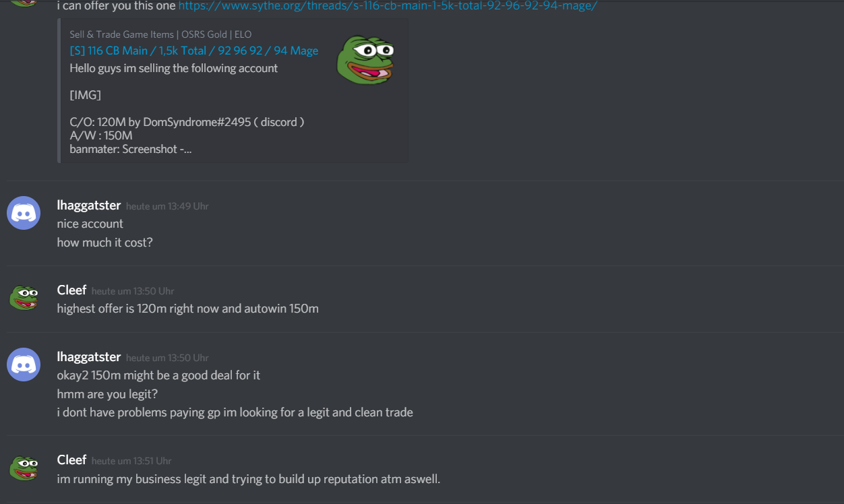The height and width of the screenshot is (504, 844).
Task: Click lhaggatster's avatar beside 'okay2 150m' message
Action: click(24, 365)
